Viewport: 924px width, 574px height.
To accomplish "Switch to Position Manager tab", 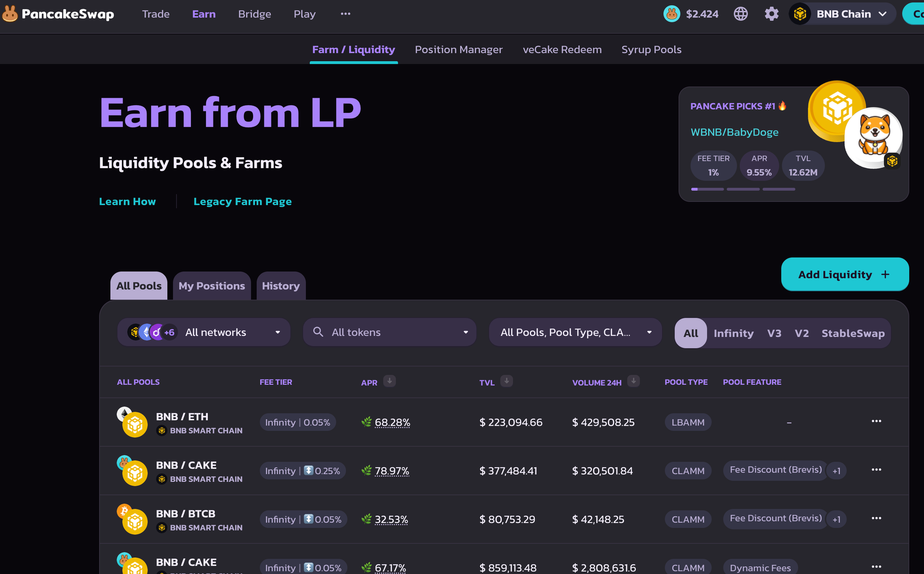I will coord(458,49).
